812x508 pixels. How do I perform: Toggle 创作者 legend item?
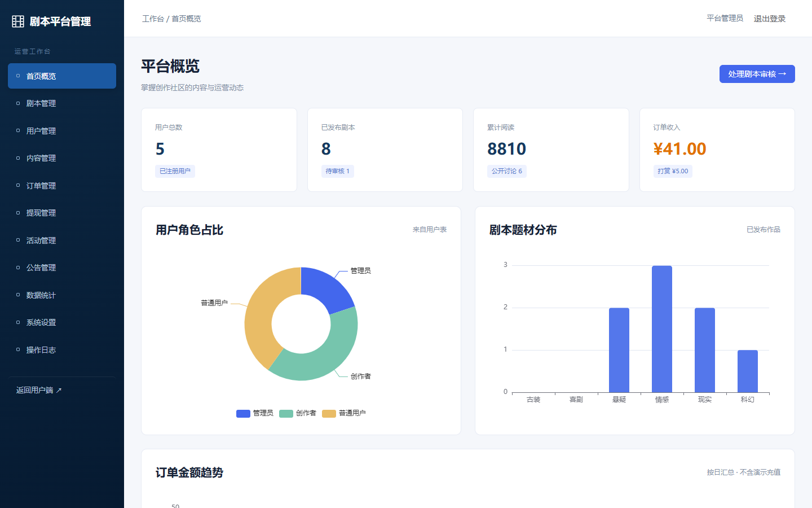298,413
